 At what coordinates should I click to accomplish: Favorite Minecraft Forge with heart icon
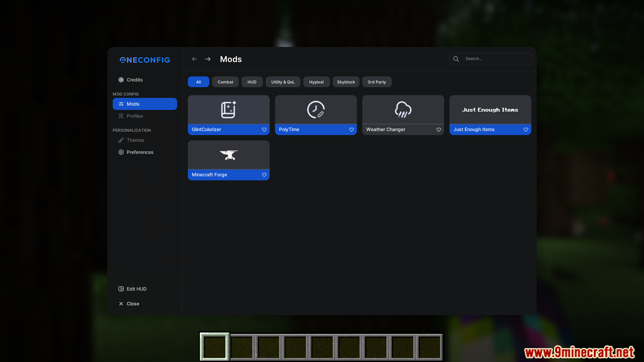(264, 175)
